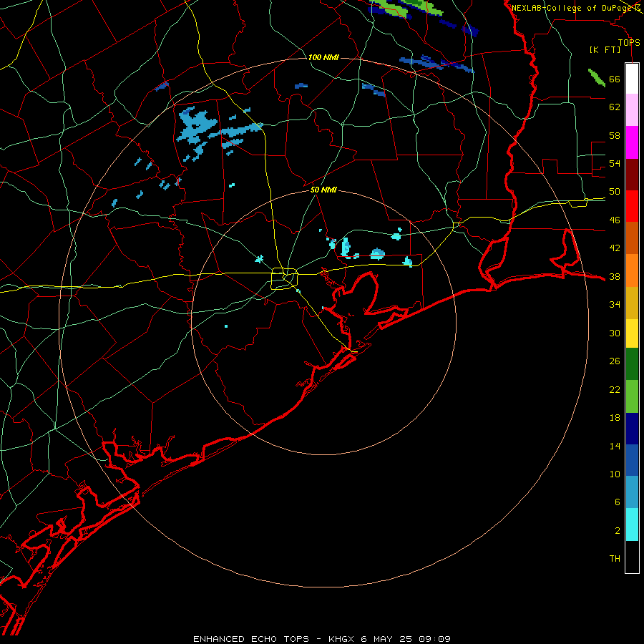
Task: Click the 'TOPS' legend heading
Action: (629, 43)
